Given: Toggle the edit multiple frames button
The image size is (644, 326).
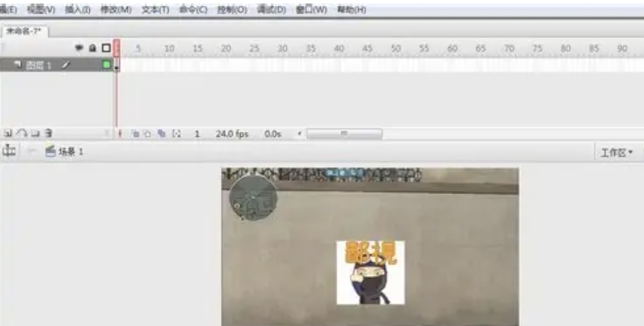Looking at the screenshot, I should pyautogui.click(x=161, y=134).
